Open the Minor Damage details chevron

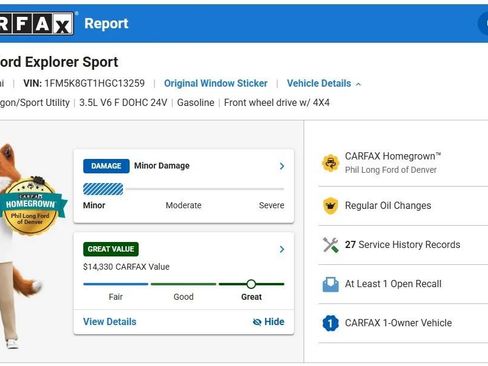[282, 166]
